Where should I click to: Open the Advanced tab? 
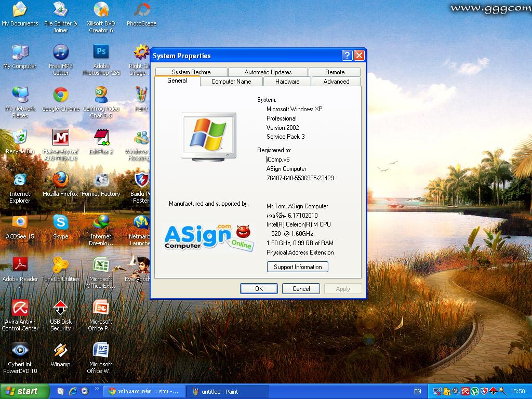click(336, 82)
